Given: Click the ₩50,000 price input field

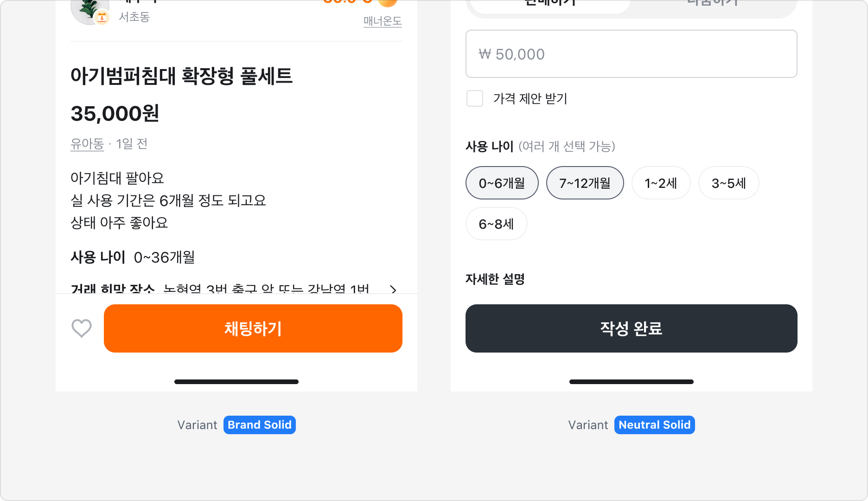Looking at the screenshot, I should tap(631, 54).
